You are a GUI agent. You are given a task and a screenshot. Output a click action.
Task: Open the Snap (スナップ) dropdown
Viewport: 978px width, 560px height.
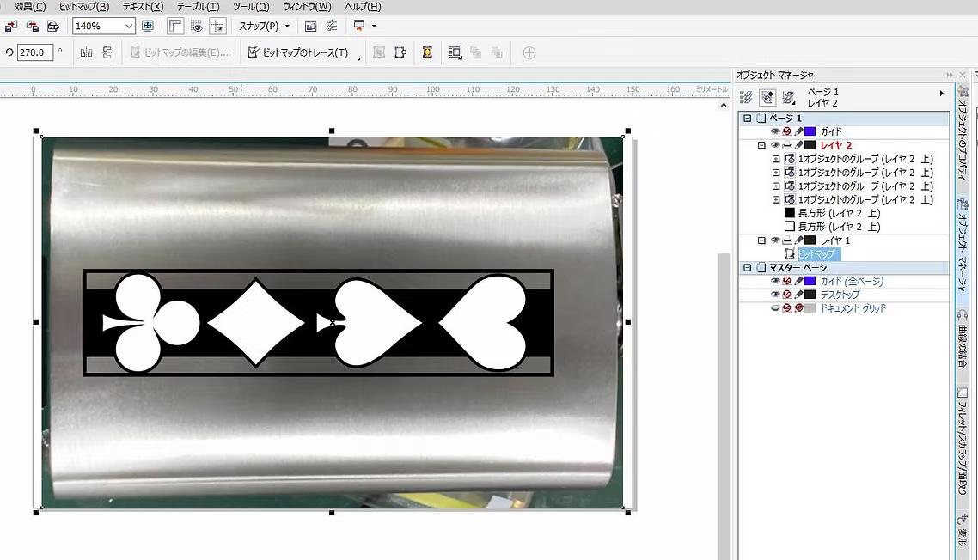pyautogui.click(x=264, y=26)
